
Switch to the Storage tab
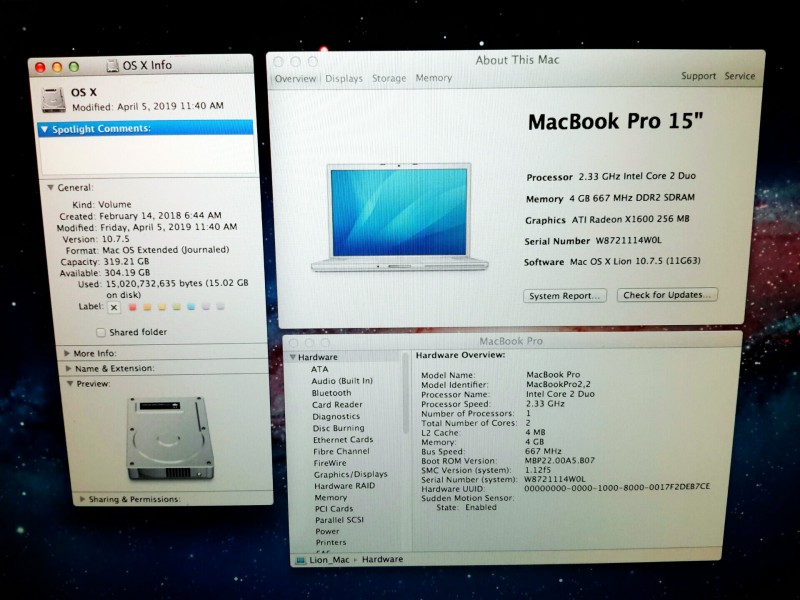pos(389,78)
